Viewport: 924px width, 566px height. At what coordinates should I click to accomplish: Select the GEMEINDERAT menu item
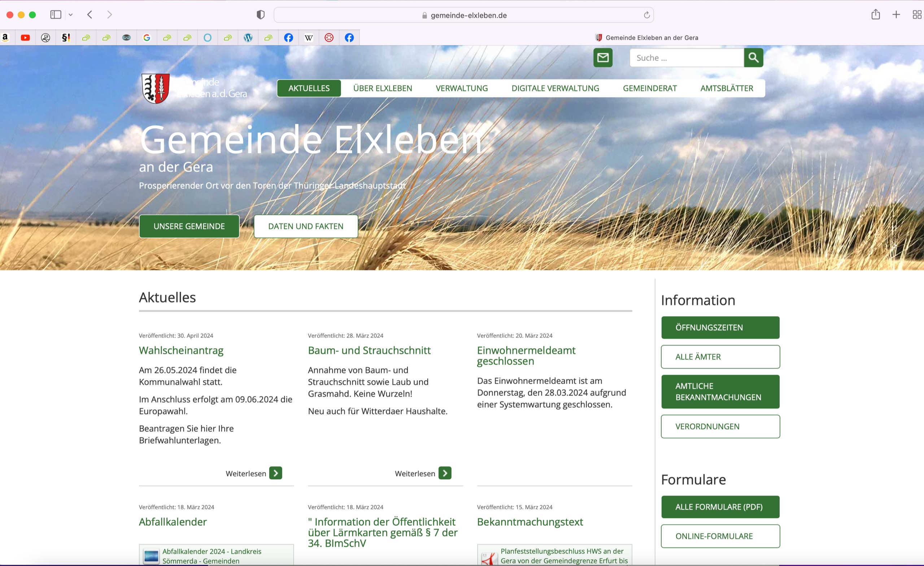(649, 88)
